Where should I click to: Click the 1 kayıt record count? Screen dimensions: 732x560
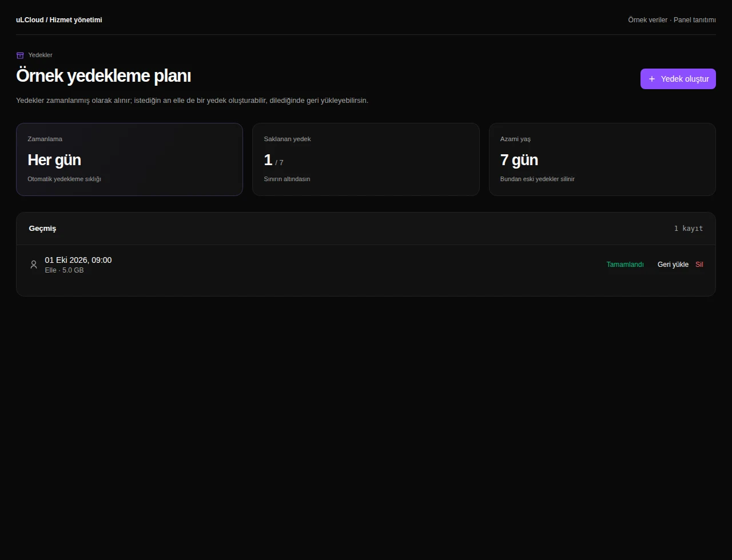point(689,229)
